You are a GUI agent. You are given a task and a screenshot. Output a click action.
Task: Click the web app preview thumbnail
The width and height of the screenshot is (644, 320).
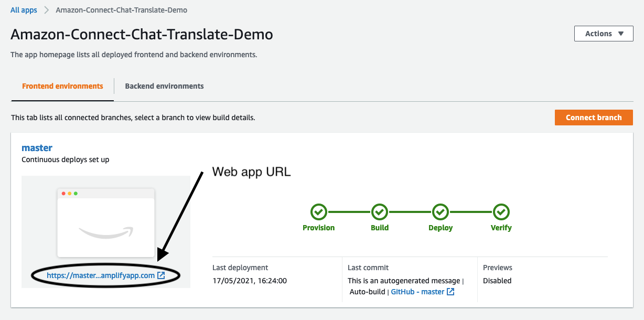105,222
